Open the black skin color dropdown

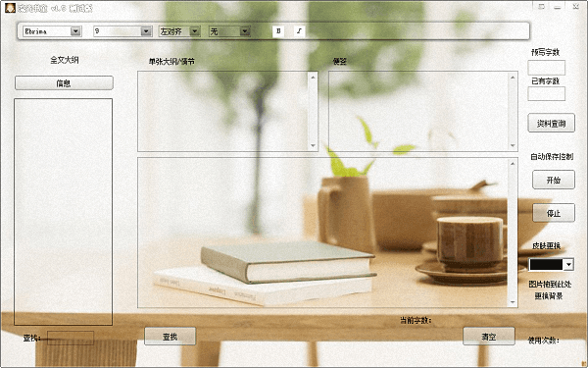tap(568, 265)
